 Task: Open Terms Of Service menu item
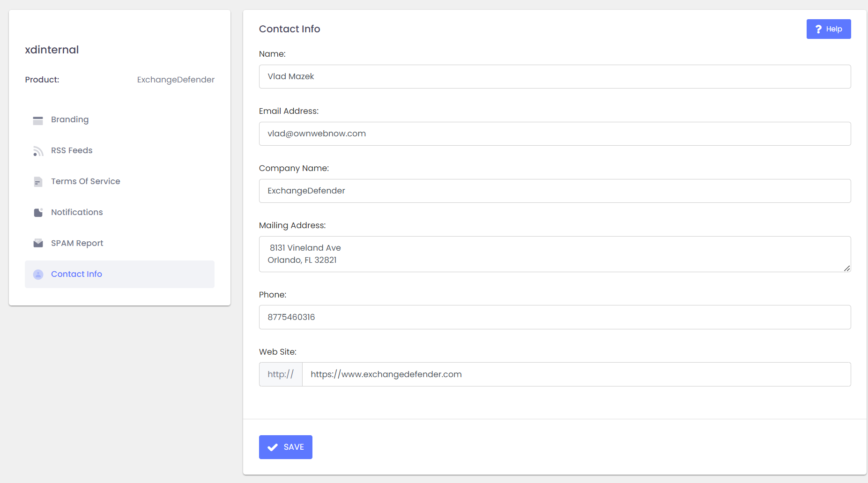click(x=85, y=181)
